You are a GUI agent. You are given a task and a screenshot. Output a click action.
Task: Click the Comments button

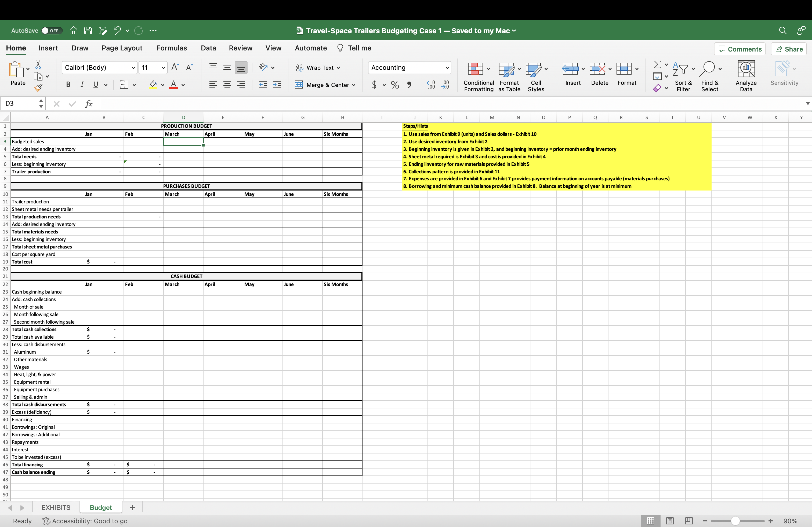(740, 49)
